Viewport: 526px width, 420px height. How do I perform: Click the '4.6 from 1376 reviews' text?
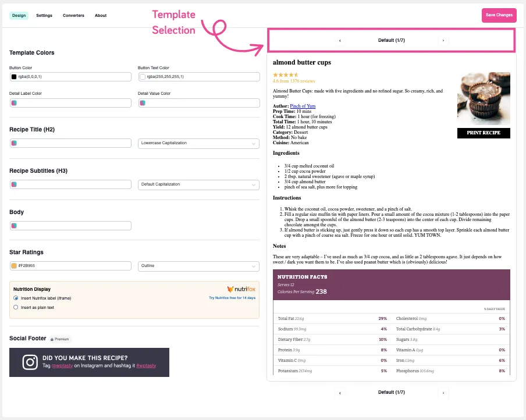coord(294,81)
